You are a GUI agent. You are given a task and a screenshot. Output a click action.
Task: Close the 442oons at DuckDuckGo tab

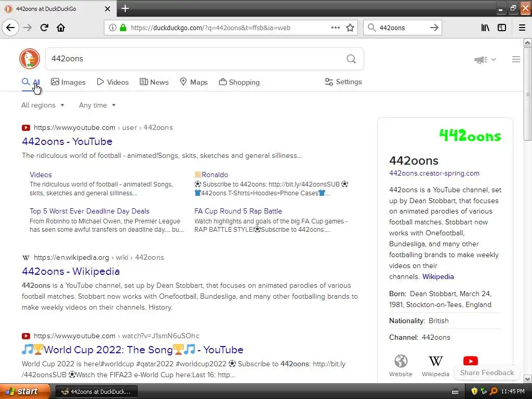107,8
